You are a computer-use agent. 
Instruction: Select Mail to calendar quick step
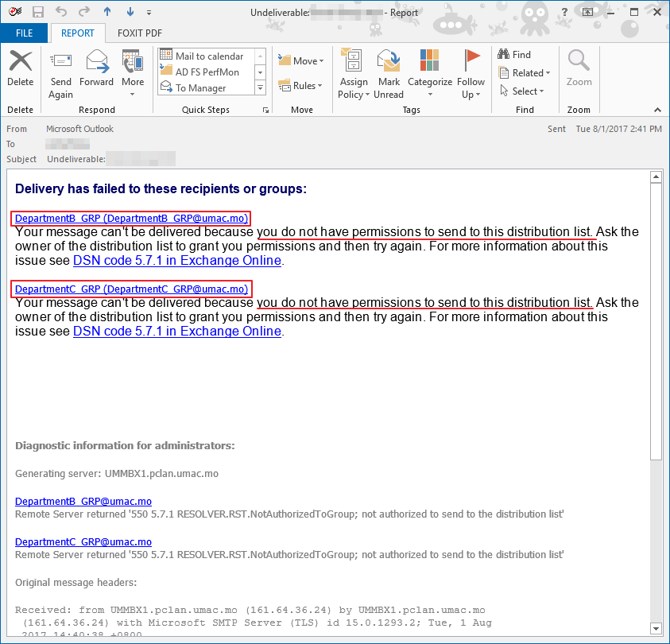click(x=206, y=56)
